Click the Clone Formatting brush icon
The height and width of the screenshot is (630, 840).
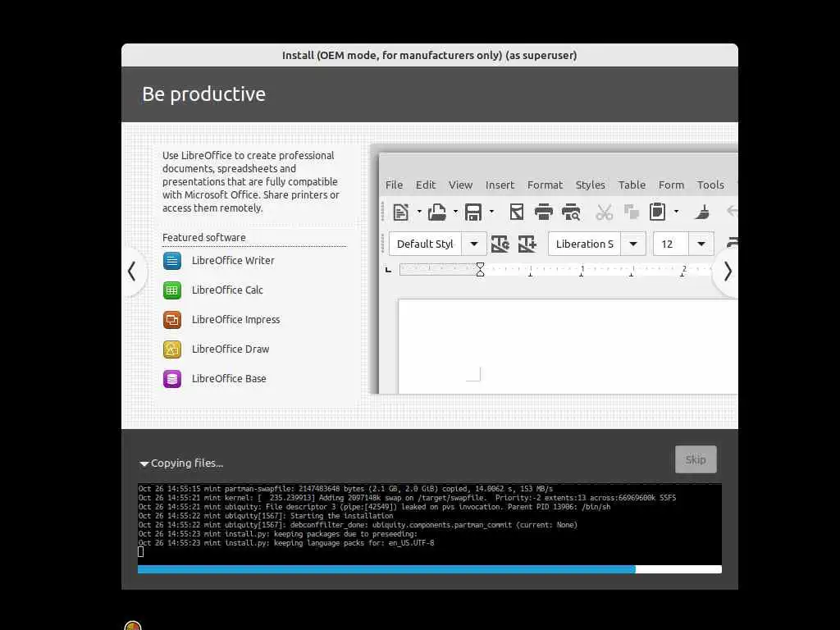[x=702, y=212]
